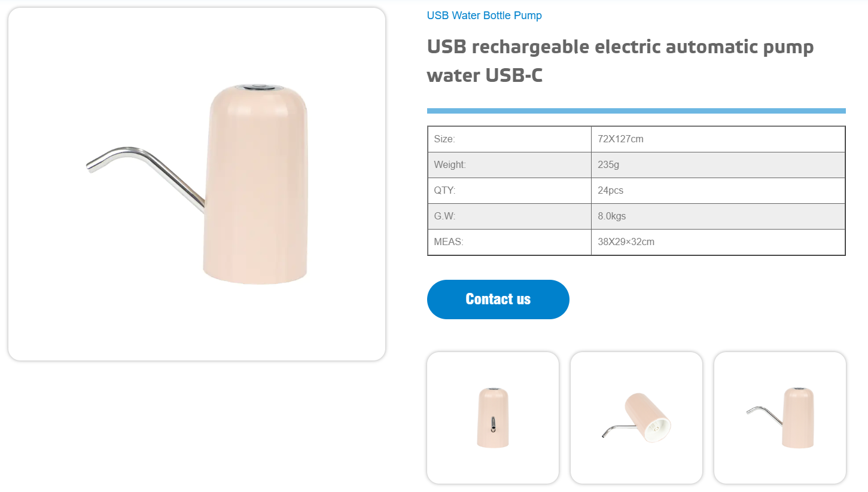
Task: Click the 8.0kgs value cell
Action: (x=718, y=216)
